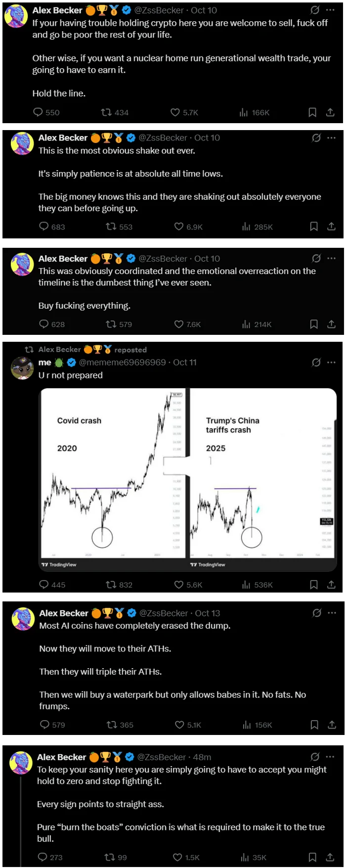Open the @mememe69696969 profile handle

122,362
